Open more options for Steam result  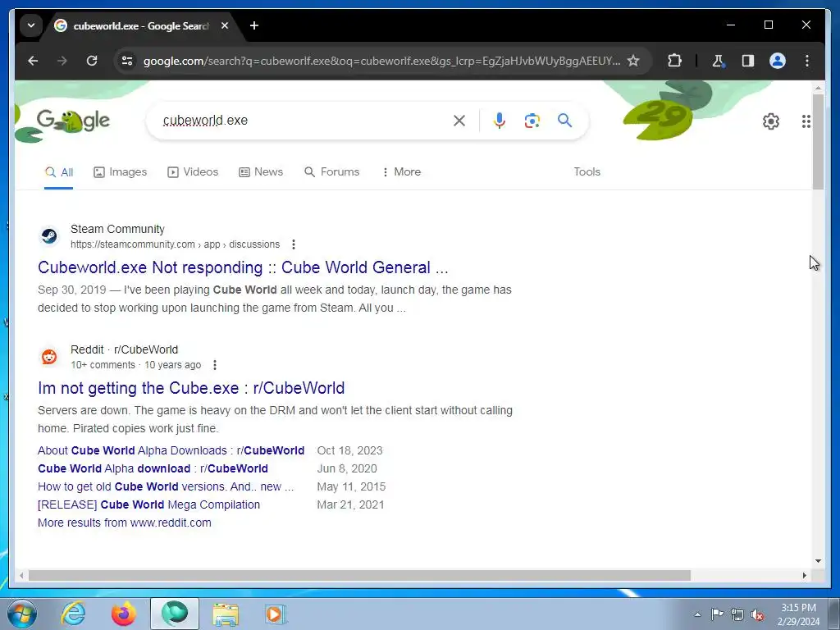tap(294, 244)
